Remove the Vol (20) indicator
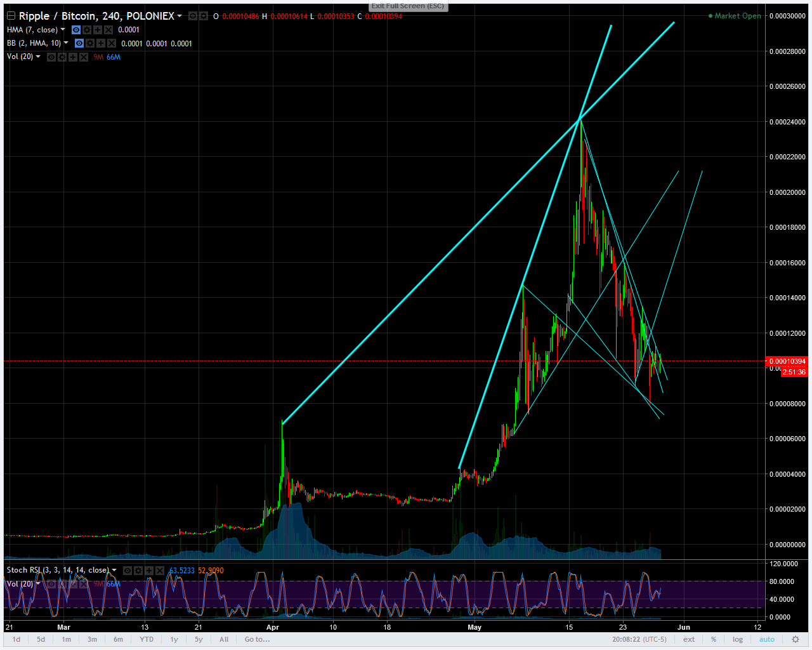This screenshot has width=812, height=650. tap(83, 56)
